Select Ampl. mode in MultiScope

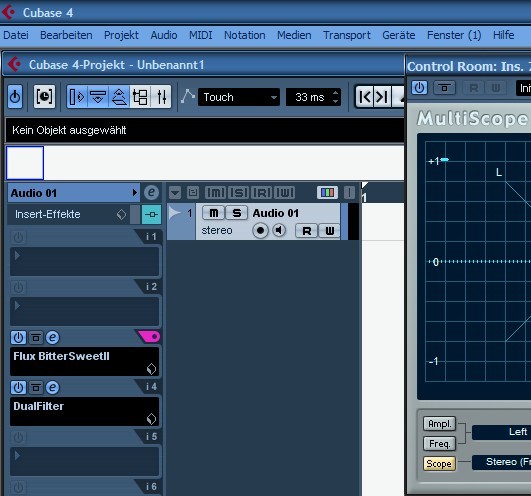pos(440,424)
